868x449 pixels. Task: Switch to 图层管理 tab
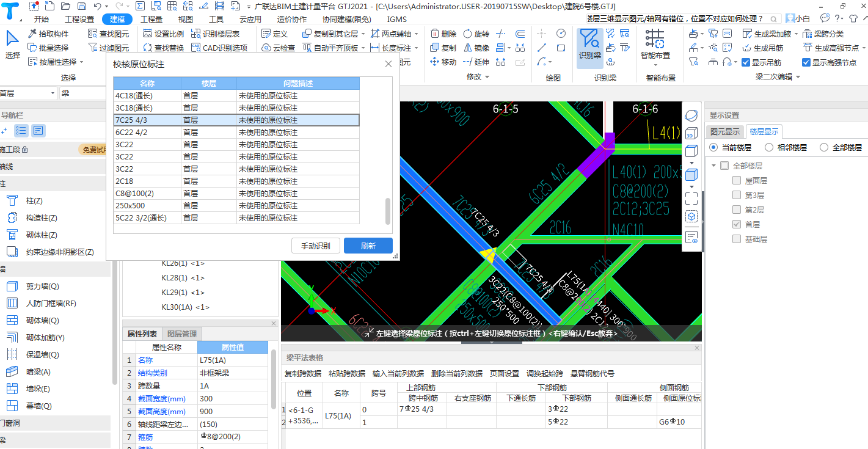182,334
